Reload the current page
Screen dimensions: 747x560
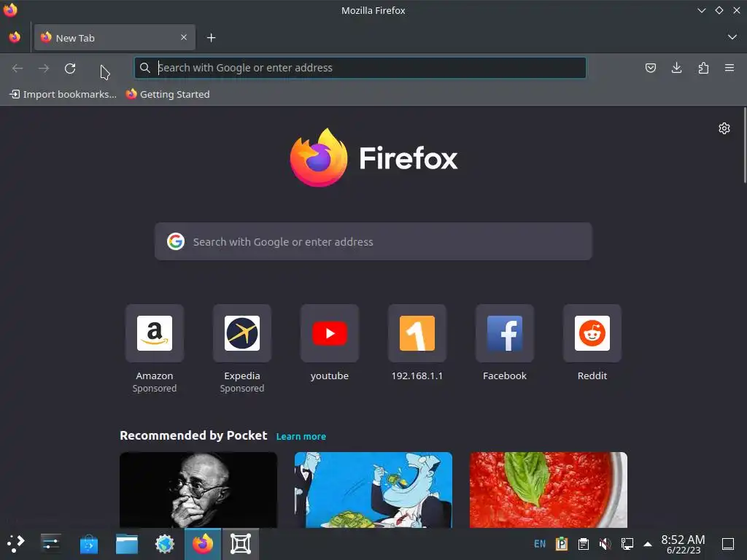coord(70,68)
